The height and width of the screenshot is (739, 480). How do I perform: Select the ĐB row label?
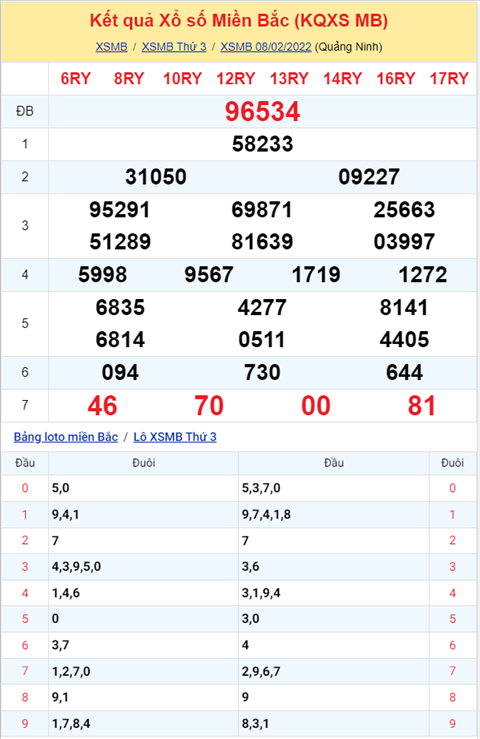pos(25,112)
